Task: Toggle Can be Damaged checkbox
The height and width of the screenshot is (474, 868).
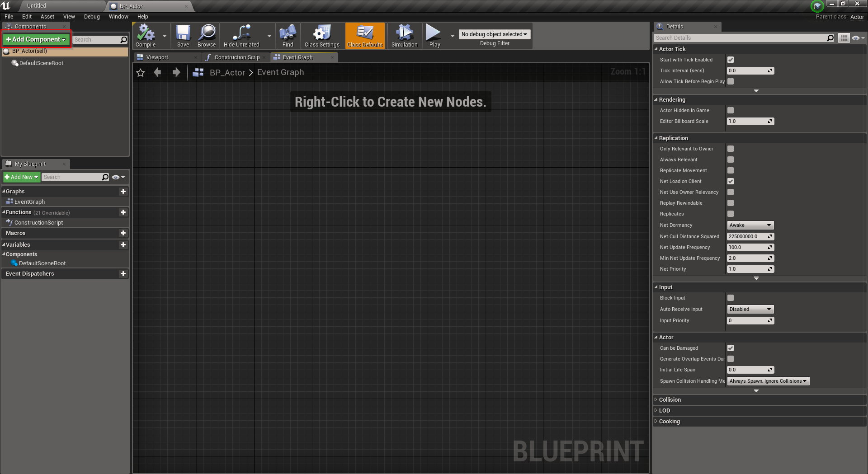Action: point(731,348)
